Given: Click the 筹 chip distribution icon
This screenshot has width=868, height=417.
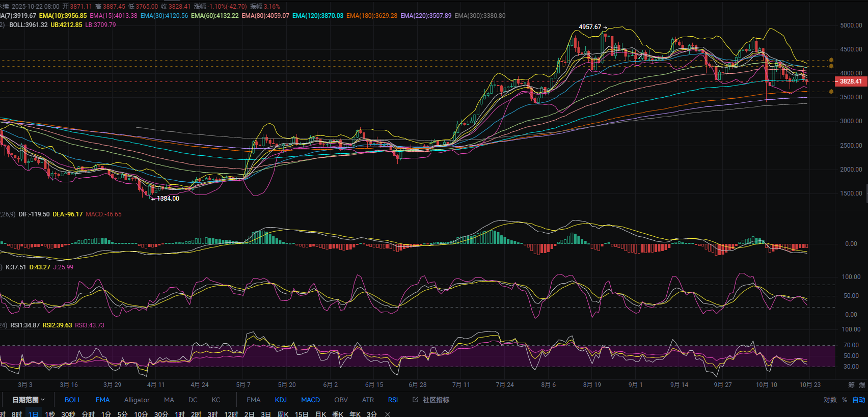Looking at the screenshot, I should [851, 385].
